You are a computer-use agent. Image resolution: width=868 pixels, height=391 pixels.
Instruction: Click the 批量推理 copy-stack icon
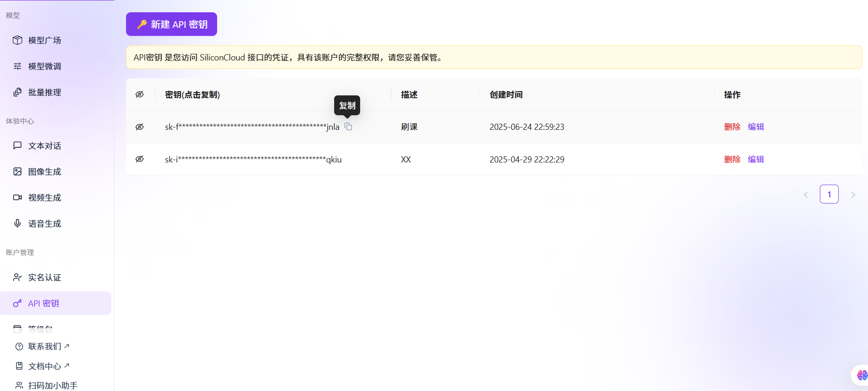pos(17,92)
